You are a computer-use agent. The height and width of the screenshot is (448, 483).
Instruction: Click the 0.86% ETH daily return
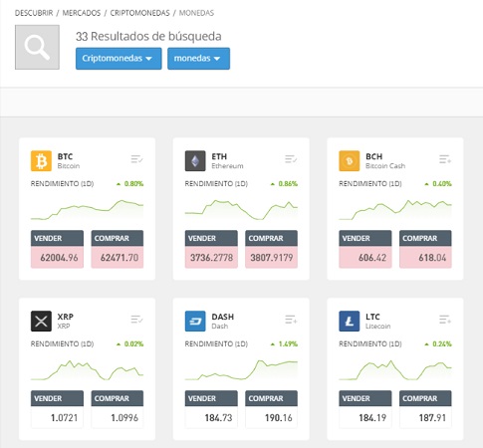[288, 183]
